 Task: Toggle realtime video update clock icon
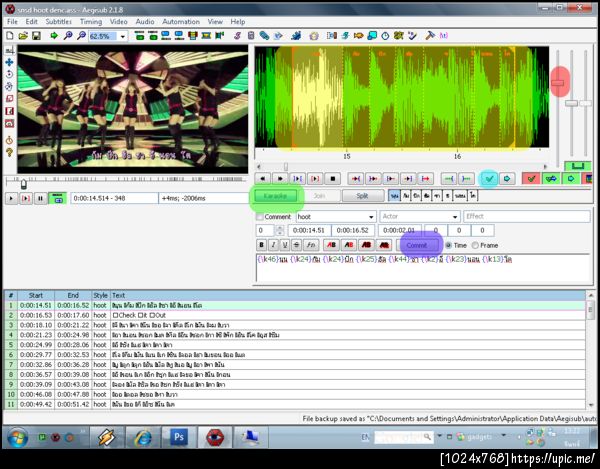pos(9,140)
